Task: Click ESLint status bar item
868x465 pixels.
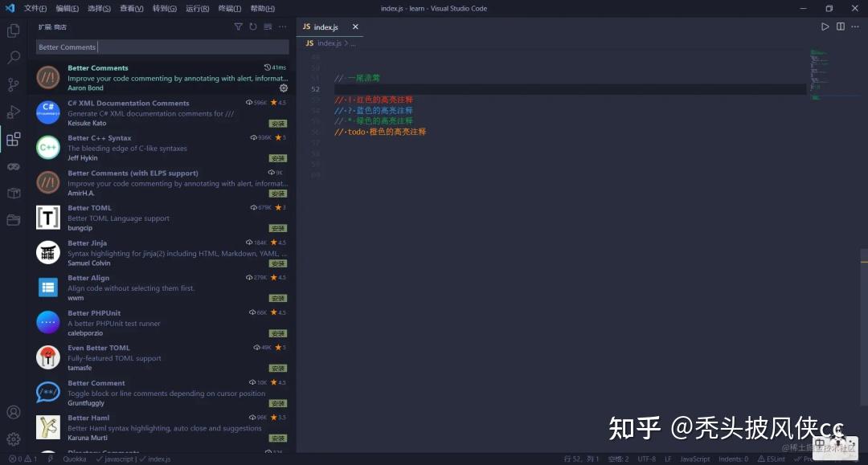Action: tap(771, 459)
